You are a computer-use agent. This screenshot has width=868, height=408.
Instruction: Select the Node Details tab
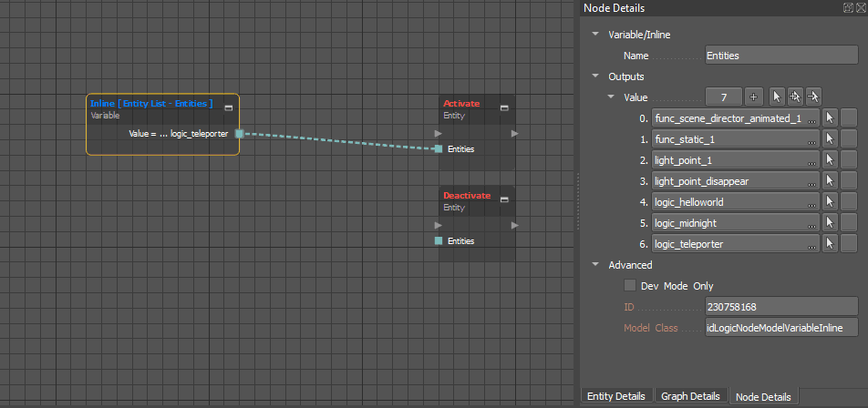(x=763, y=396)
